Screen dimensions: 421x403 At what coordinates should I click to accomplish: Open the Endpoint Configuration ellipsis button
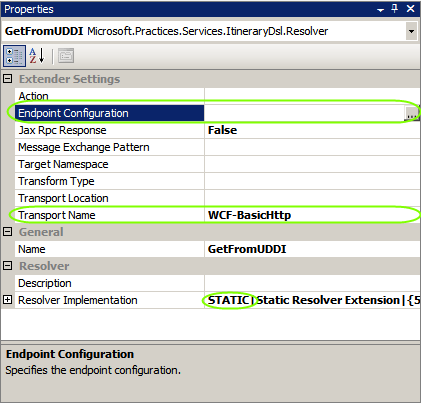[412, 113]
